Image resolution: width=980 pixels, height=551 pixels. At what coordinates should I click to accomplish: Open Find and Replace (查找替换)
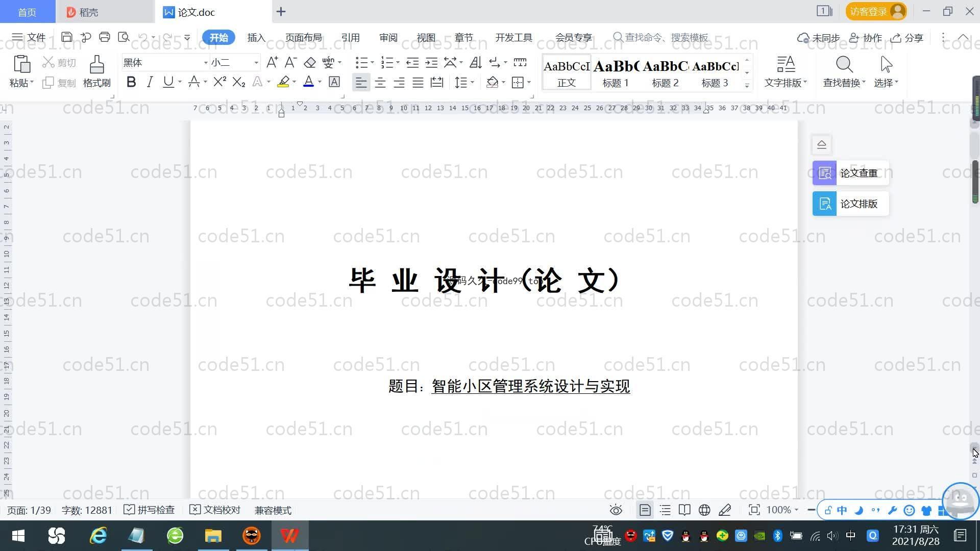click(x=844, y=71)
